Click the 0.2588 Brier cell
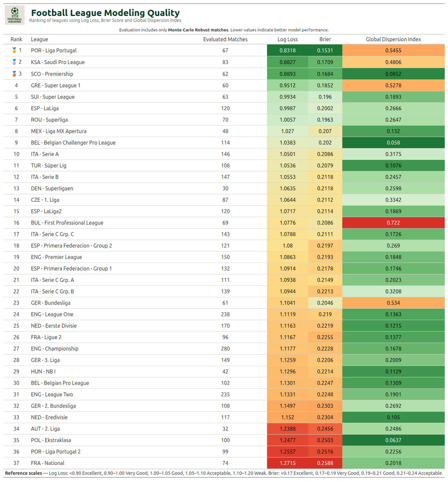 point(325,463)
